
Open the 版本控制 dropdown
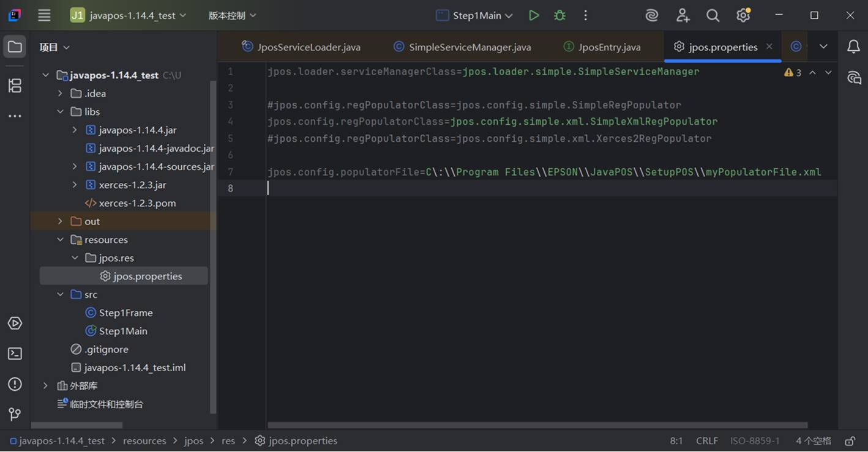(x=232, y=15)
